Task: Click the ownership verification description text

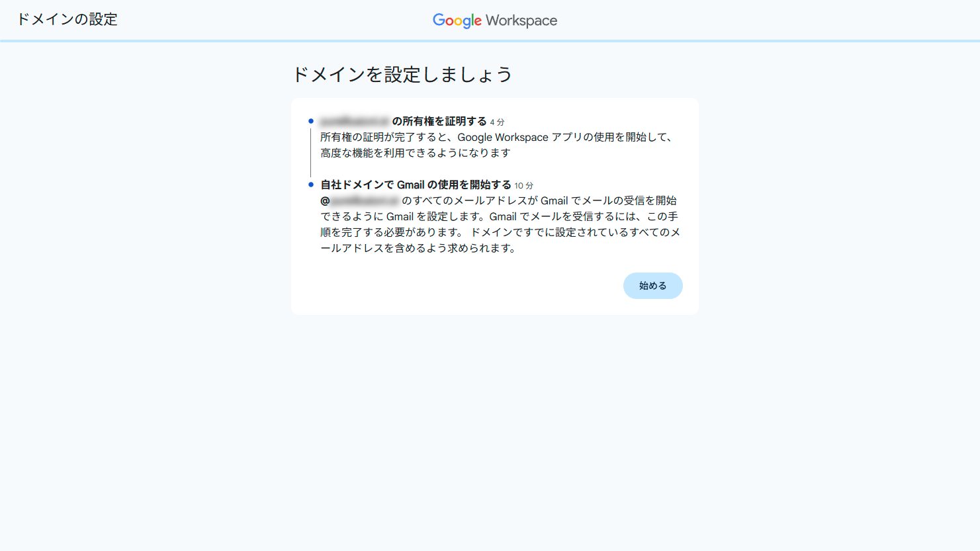Action: [x=496, y=145]
